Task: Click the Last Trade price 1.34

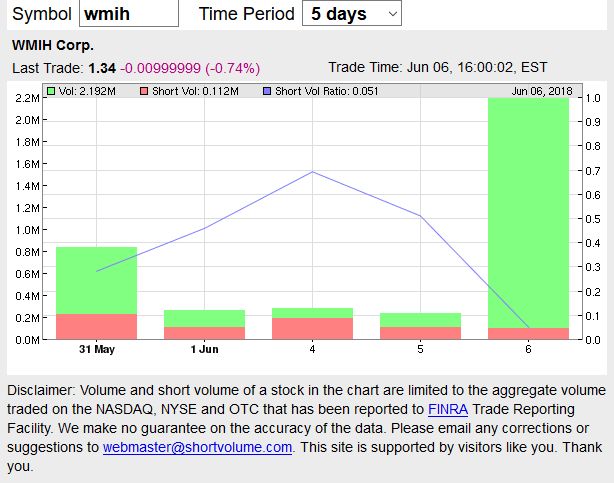Action: (x=102, y=68)
